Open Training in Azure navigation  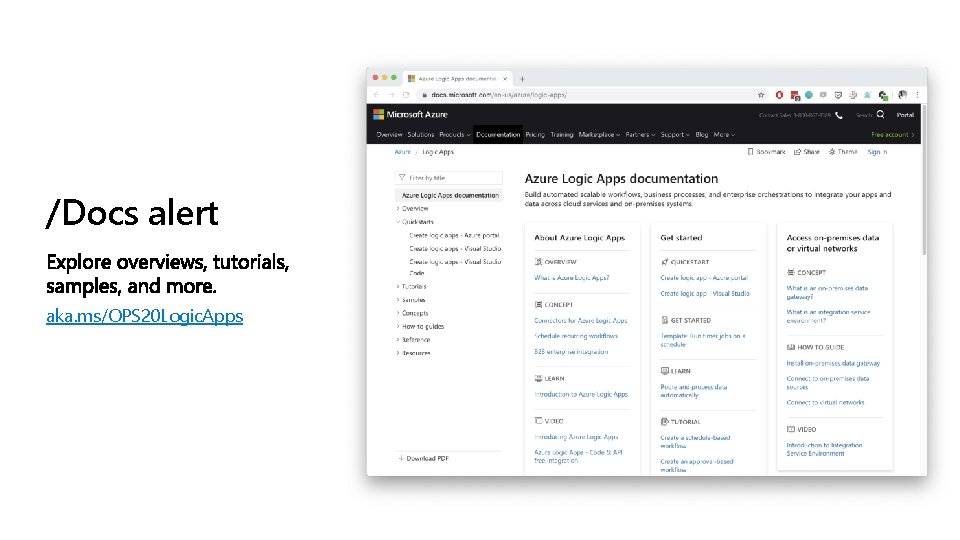point(561,135)
